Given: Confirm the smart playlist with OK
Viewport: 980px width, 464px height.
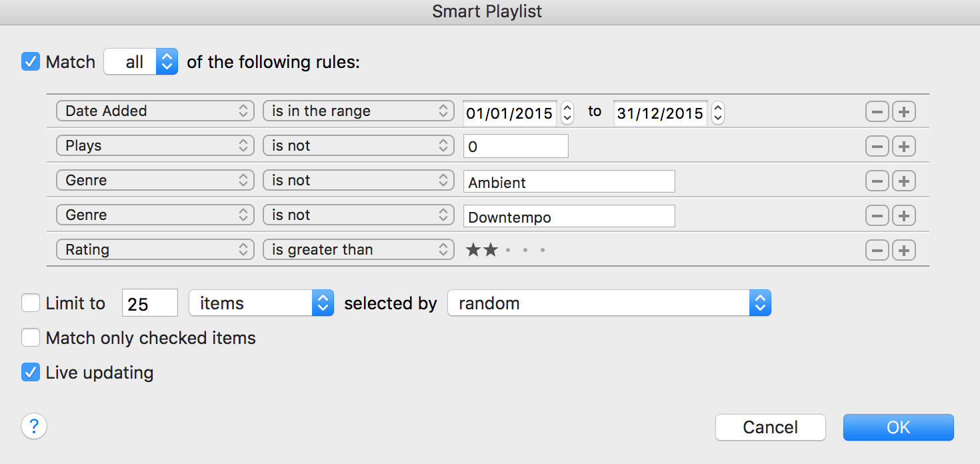Looking at the screenshot, I should pos(898,427).
